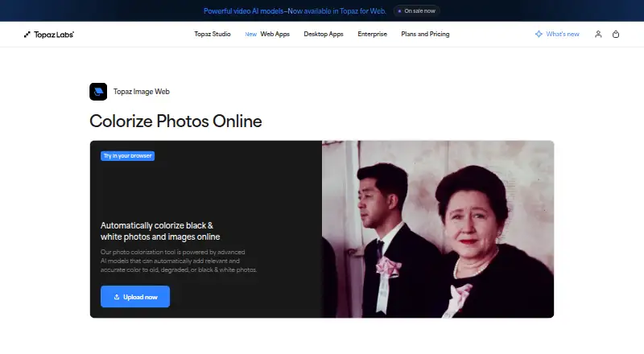This screenshot has height=354, width=644.
Task: Click the New label before Web Apps
Action: [x=250, y=35]
